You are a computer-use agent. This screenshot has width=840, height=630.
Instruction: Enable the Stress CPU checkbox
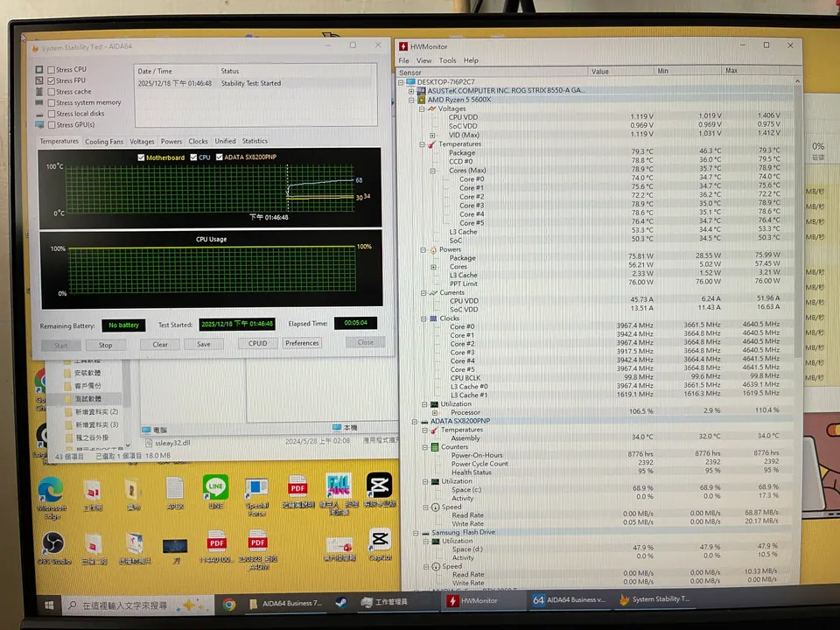click(52, 70)
